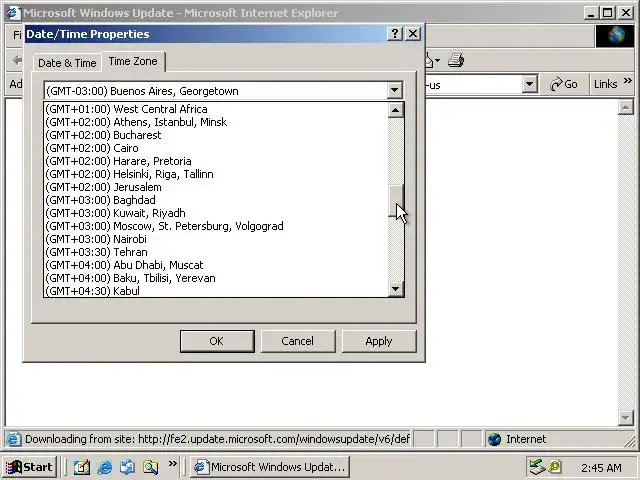Click the time zone list scroll up arrow
Screen dimensions: 640x480
point(396,110)
